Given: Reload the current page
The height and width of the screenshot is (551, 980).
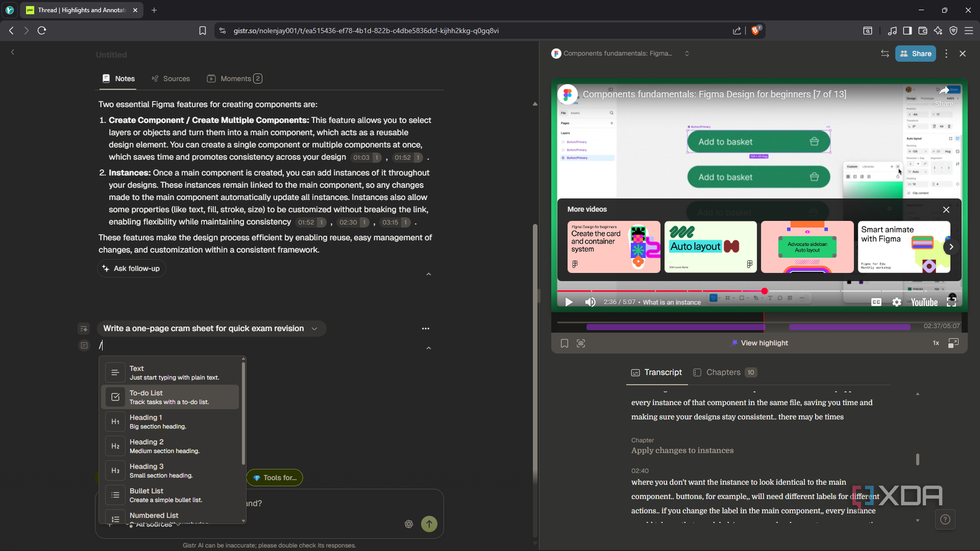Looking at the screenshot, I should (42, 31).
